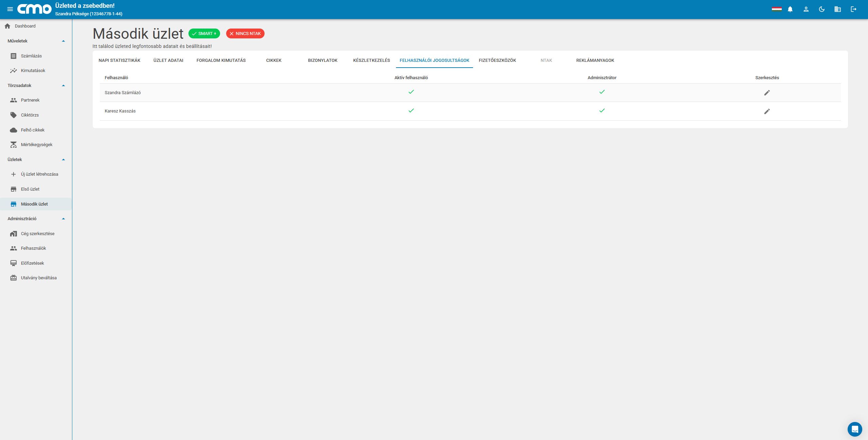The width and height of the screenshot is (868, 440).
Task: Click Szandra Péksége company name in header
Action: pyautogui.click(x=89, y=14)
